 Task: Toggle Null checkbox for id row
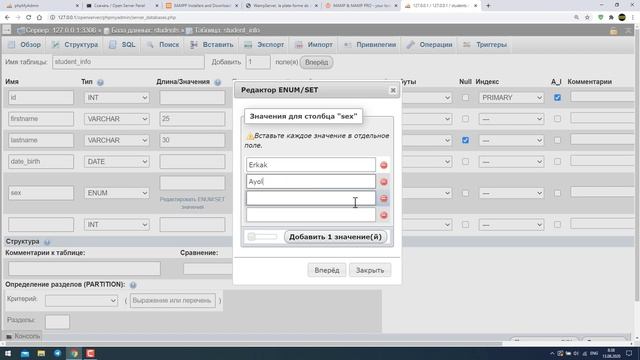(465, 98)
